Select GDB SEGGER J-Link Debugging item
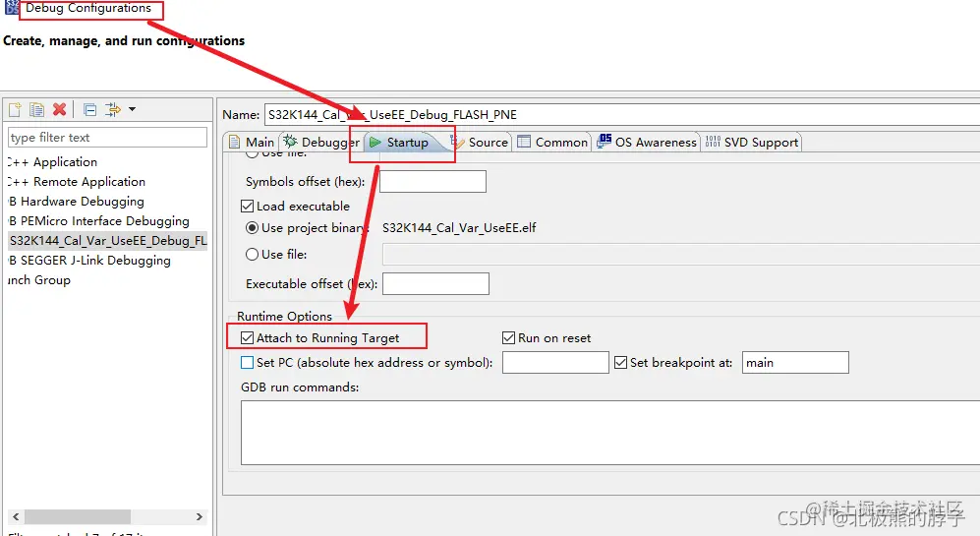980x536 pixels. 89,261
